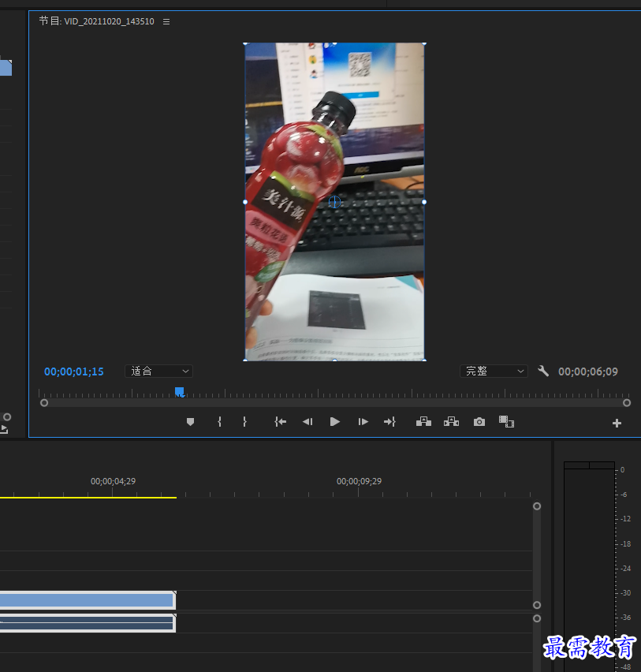The image size is (641, 672).
Task: Click the video preview anchor point crosshair
Action: (334, 202)
